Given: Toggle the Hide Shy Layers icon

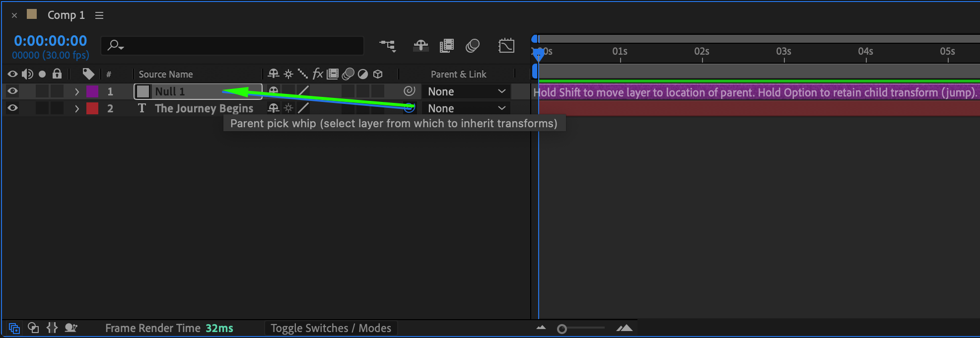Looking at the screenshot, I should point(420,46).
